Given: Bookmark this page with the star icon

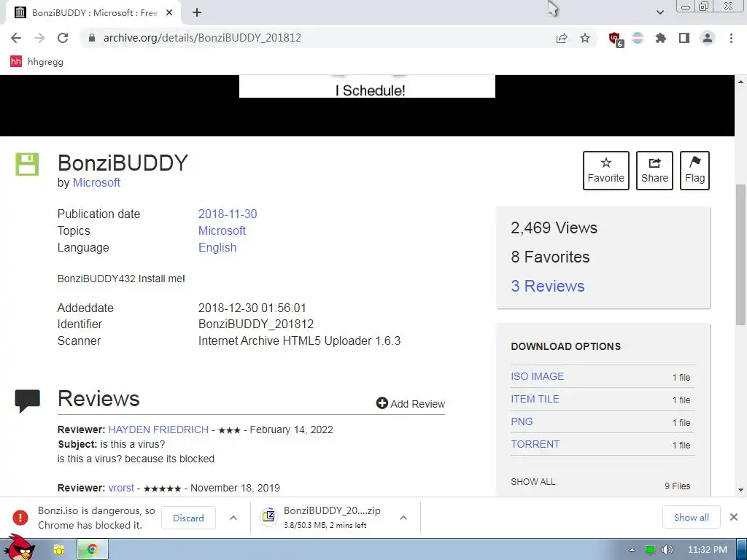Looking at the screenshot, I should [585, 38].
